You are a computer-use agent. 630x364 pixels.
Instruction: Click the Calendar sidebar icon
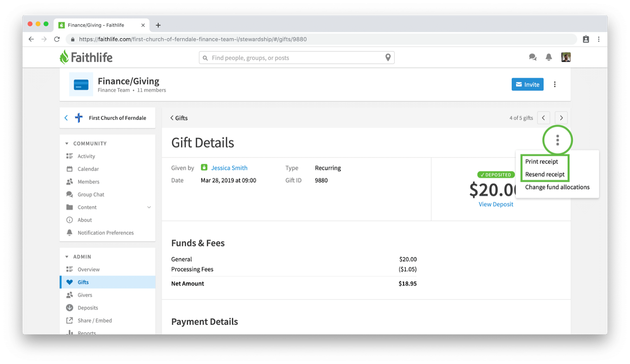click(x=70, y=169)
